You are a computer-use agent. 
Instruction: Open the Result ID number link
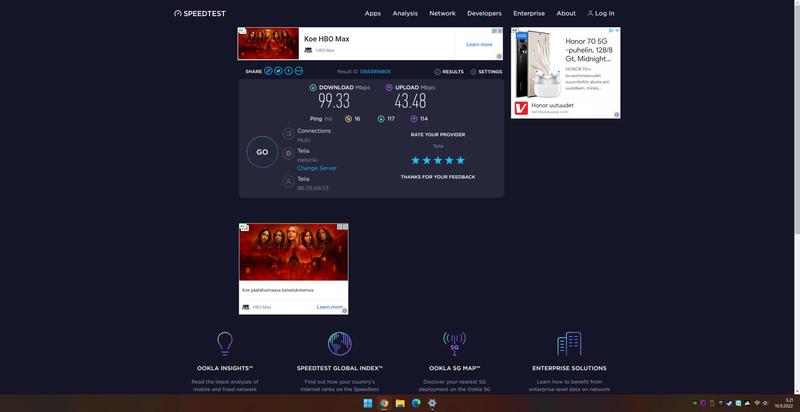pyautogui.click(x=377, y=72)
